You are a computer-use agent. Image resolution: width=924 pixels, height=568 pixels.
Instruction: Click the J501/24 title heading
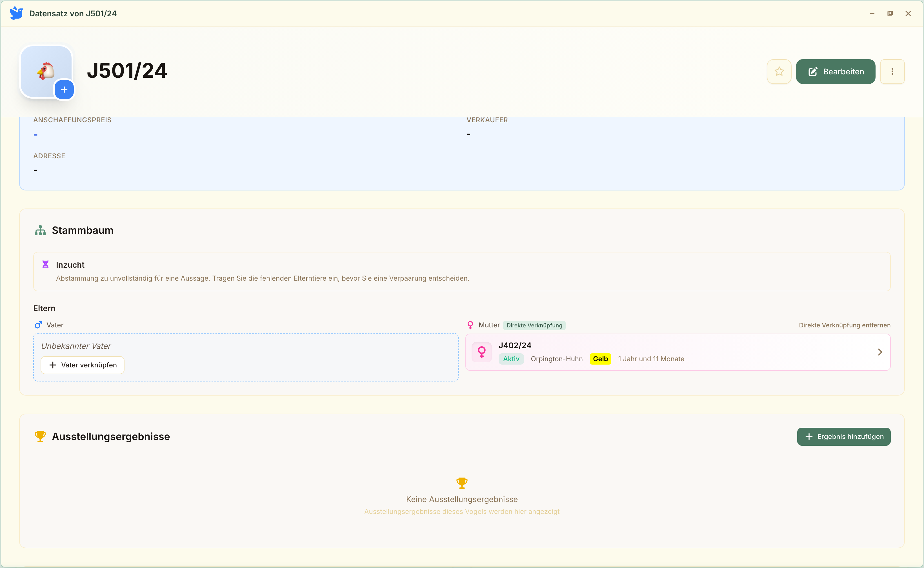127,71
